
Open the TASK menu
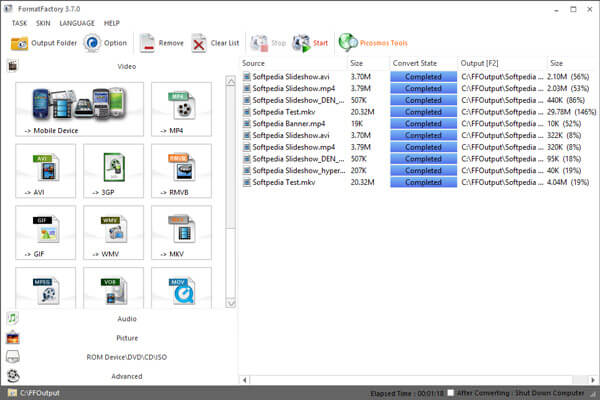pos(19,23)
